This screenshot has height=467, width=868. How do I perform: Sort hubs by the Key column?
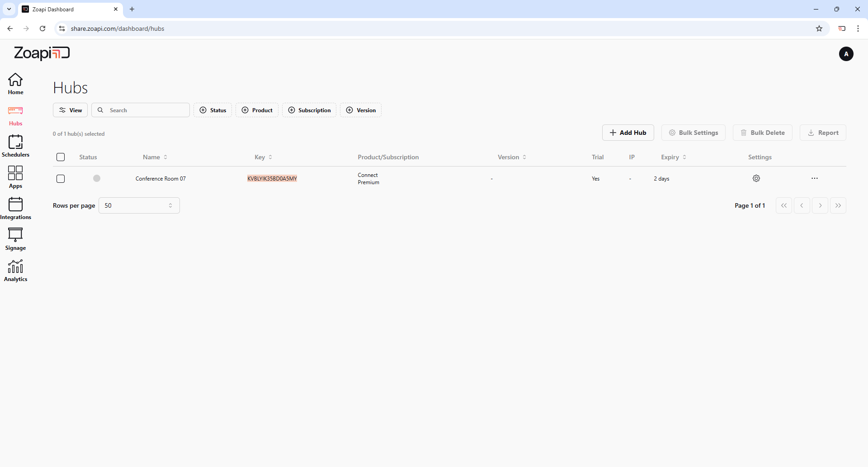pyautogui.click(x=264, y=157)
